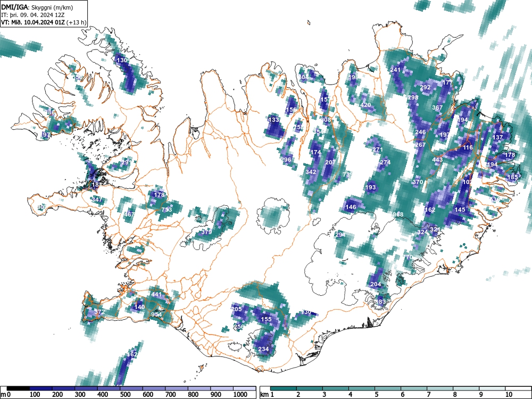Select the visibility value '116'
This screenshot has width=532, height=399.
tap(468, 147)
